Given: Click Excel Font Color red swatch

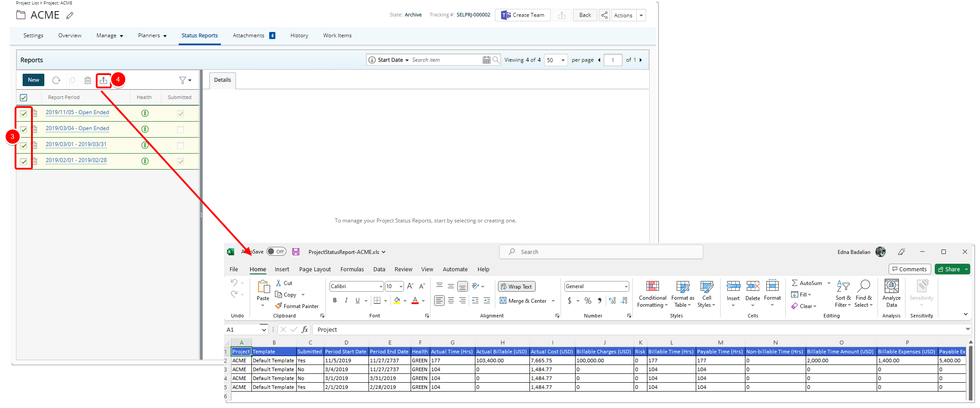Looking at the screenshot, I should click(x=415, y=301).
